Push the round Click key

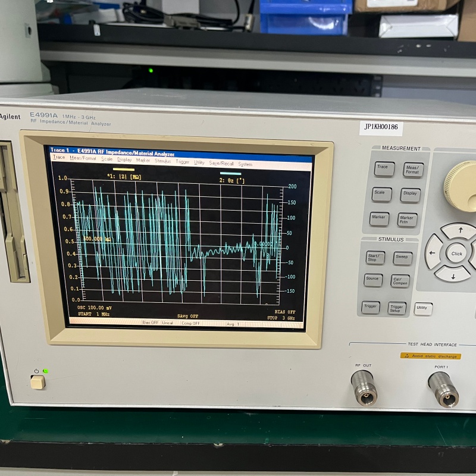pyautogui.click(x=456, y=253)
